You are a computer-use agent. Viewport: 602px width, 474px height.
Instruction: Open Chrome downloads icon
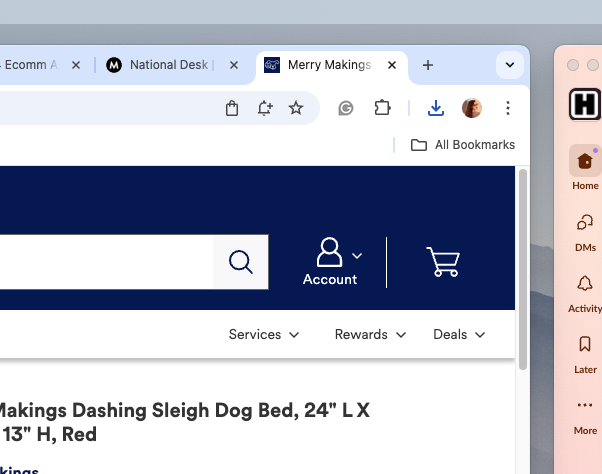tap(436, 108)
